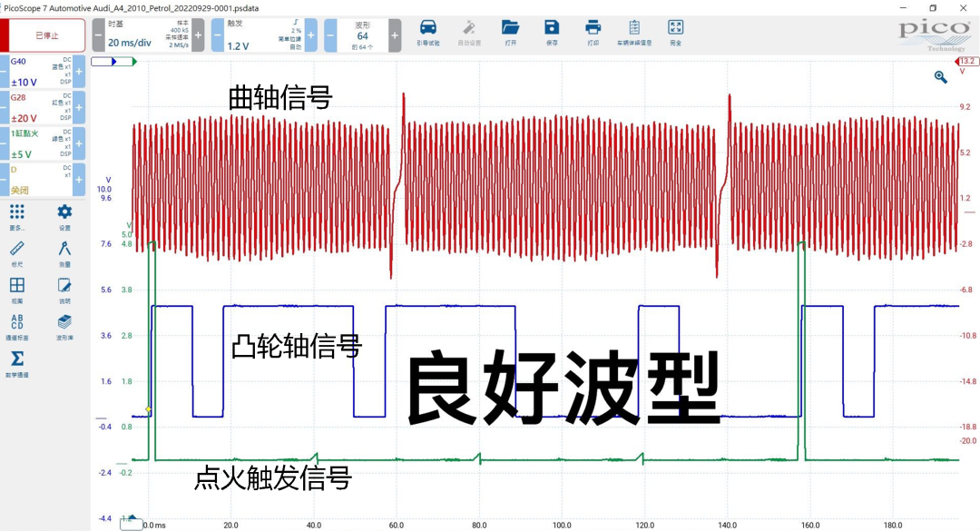Open the 波形库 waveform library

(64, 323)
